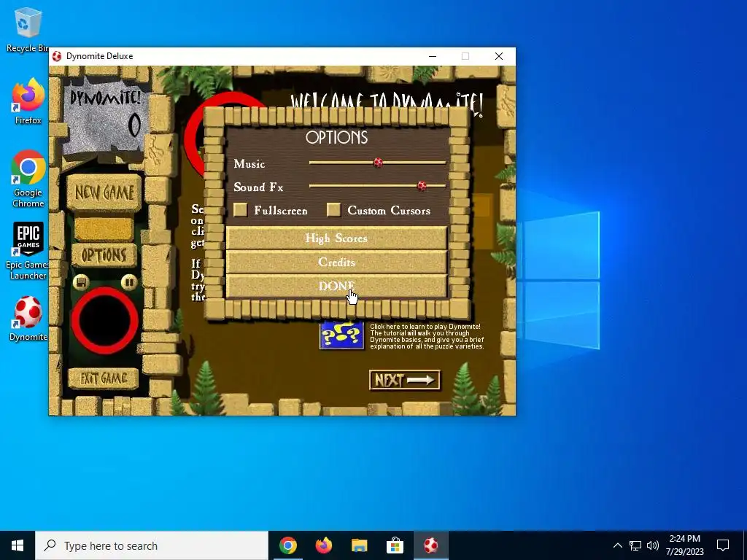
Task: Adjust the Music volume slider knob
Action: (379, 163)
